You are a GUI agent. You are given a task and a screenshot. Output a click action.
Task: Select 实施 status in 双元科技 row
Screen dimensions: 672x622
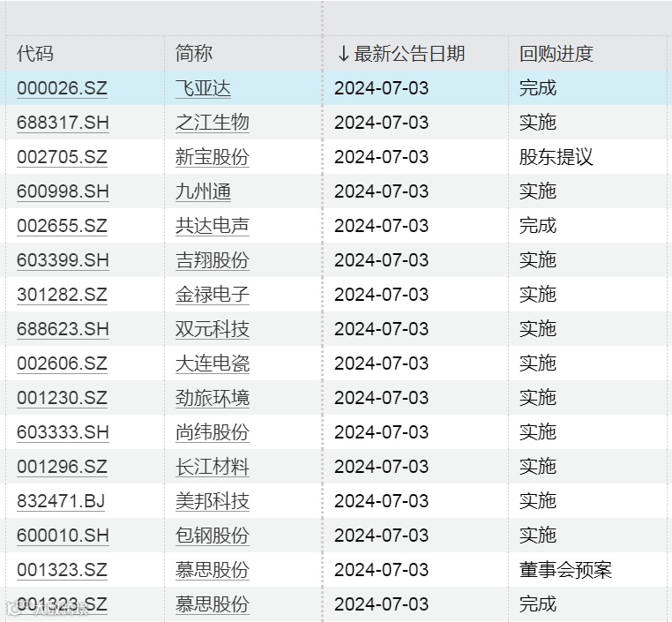coord(538,329)
